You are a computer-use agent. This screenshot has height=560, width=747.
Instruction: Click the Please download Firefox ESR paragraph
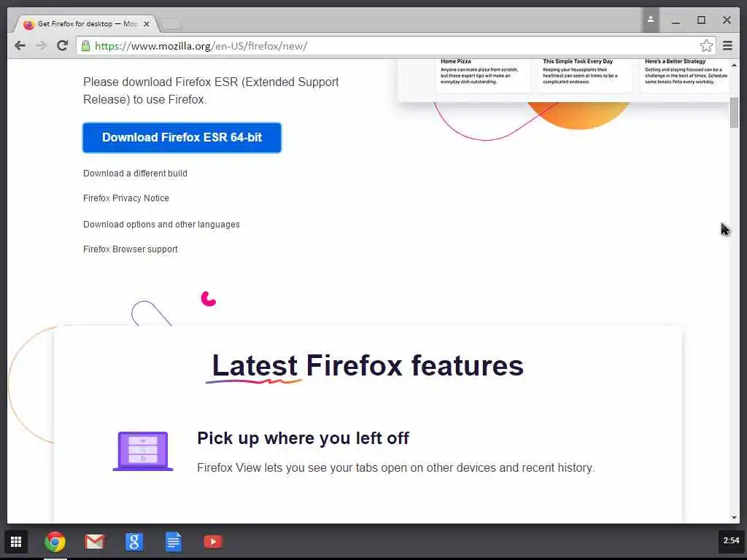[211, 90]
